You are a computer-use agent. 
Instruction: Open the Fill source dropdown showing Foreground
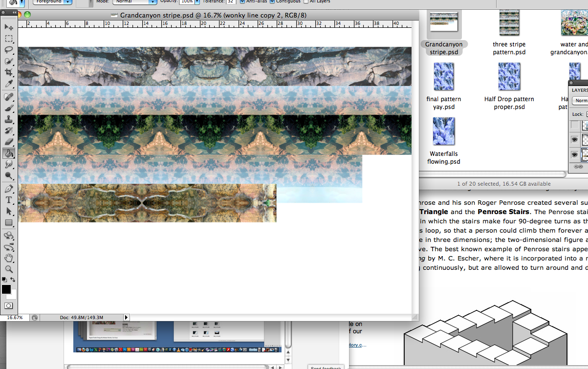tap(52, 1)
